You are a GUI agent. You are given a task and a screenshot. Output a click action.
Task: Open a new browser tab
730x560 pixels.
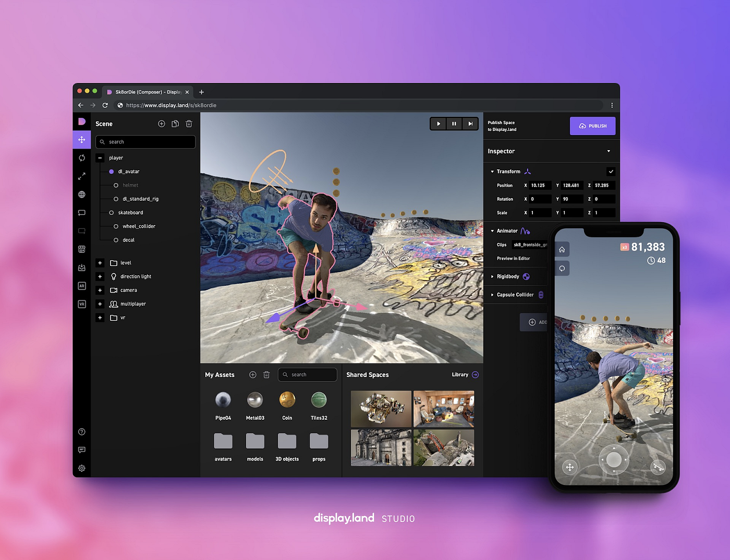(x=201, y=92)
